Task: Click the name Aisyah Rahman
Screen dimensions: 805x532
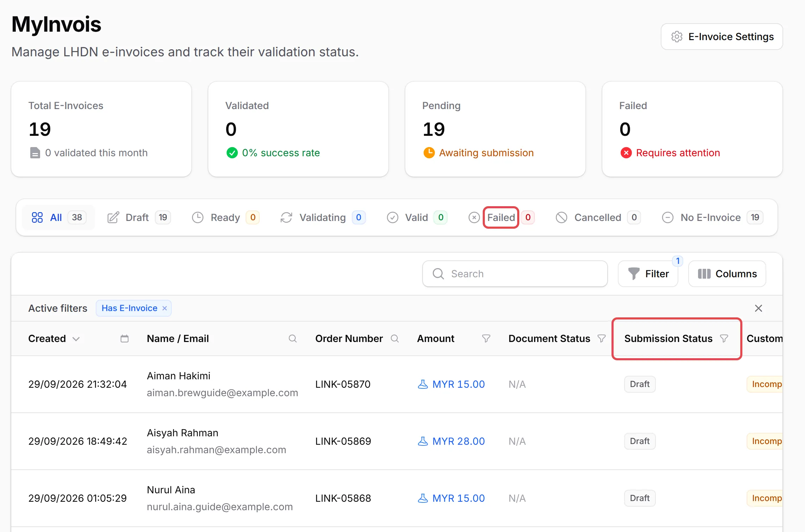Action: 183,433
